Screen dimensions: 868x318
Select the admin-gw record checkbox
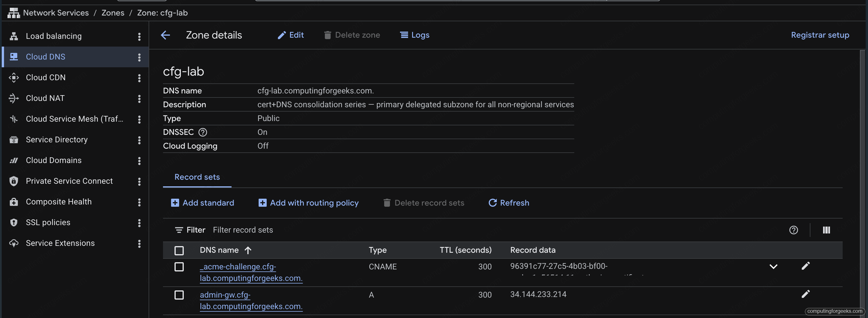coord(179,295)
